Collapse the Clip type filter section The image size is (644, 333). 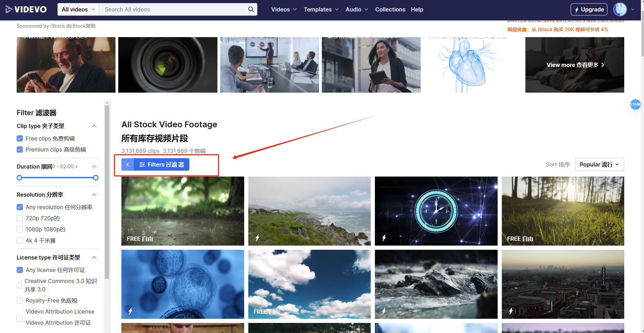click(x=94, y=126)
